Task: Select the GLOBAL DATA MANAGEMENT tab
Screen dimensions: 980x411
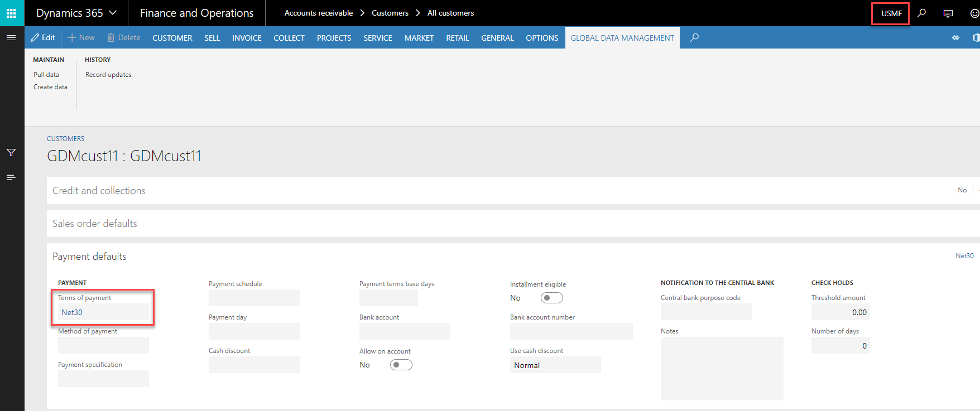Action: (x=622, y=38)
